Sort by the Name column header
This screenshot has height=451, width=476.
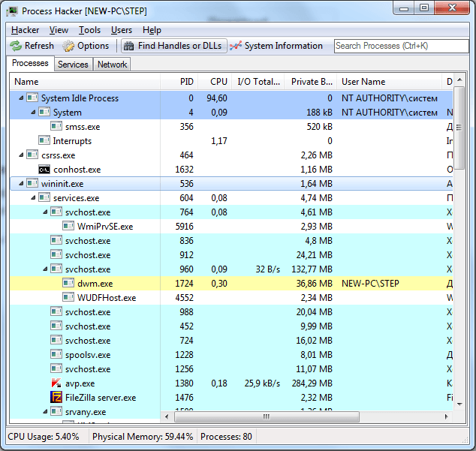point(85,82)
